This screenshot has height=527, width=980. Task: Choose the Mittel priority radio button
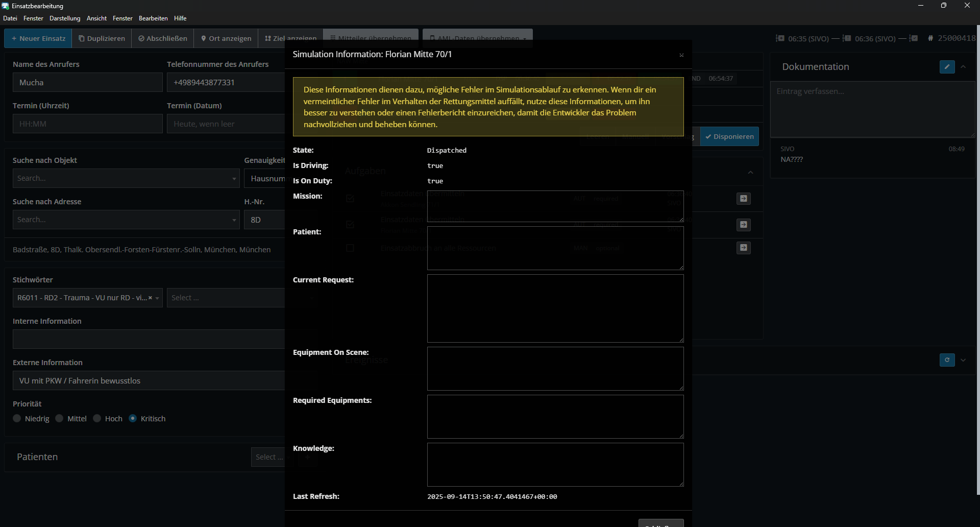coord(60,419)
